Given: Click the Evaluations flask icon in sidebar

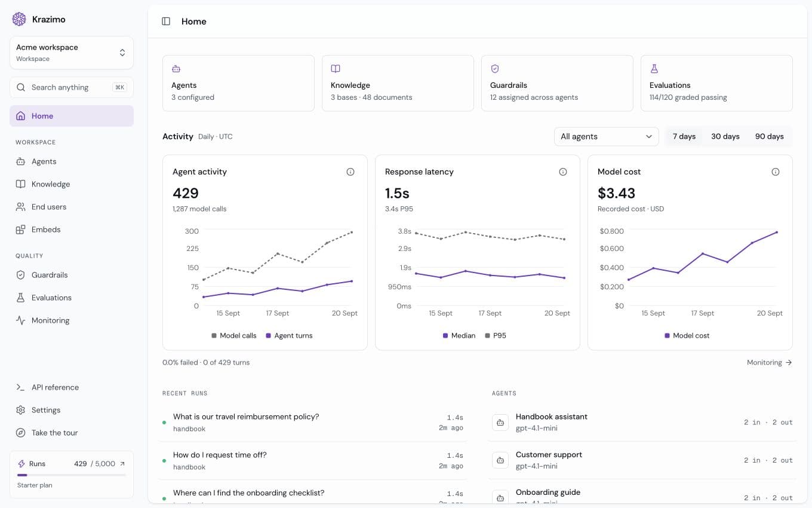Looking at the screenshot, I should 21,298.
